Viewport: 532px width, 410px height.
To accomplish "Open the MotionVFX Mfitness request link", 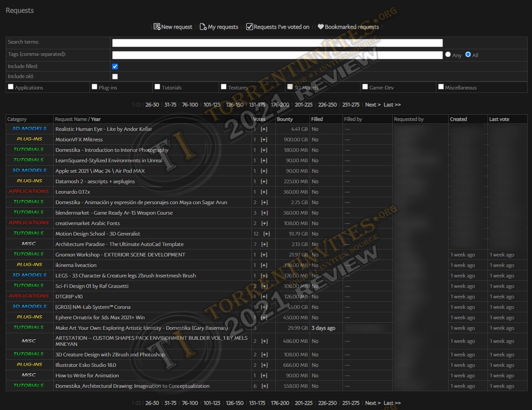I will pyautogui.click(x=79, y=140).
